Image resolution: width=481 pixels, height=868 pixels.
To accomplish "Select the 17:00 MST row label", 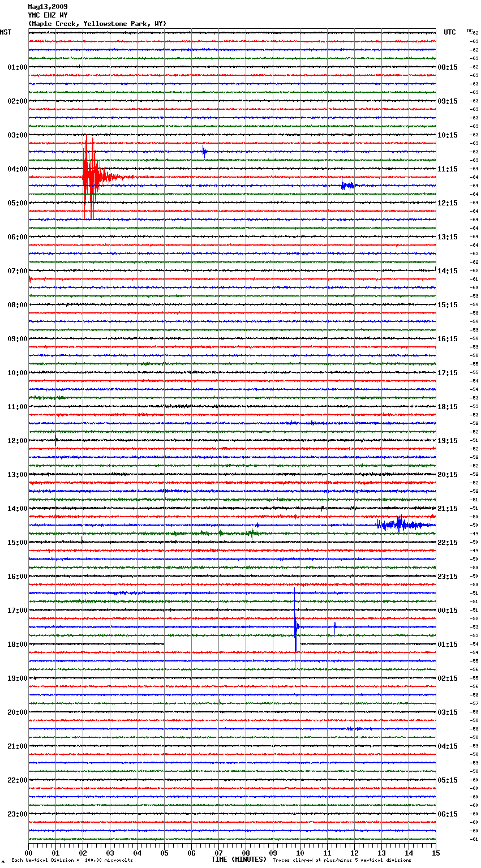I will pos(18,611).
